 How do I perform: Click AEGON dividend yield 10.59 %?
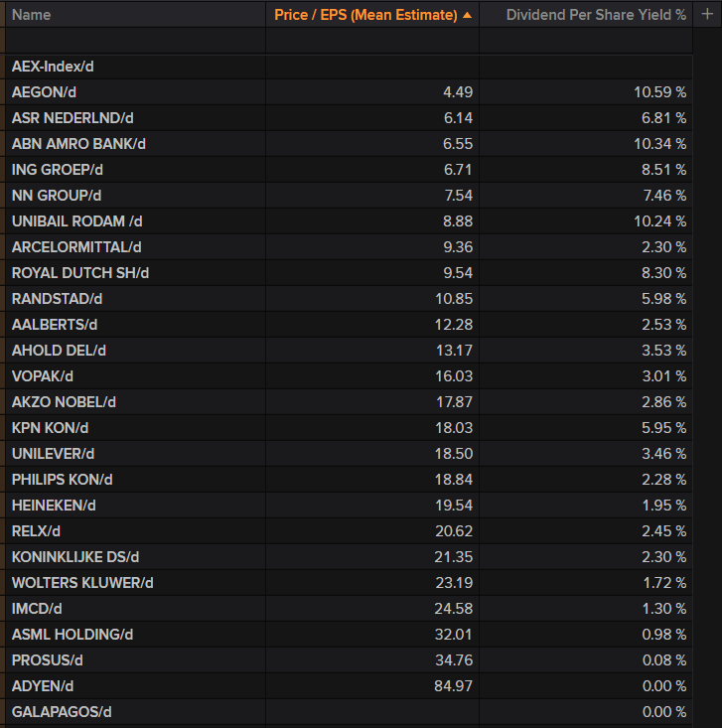pyautogui.click(x=660, y=92)
